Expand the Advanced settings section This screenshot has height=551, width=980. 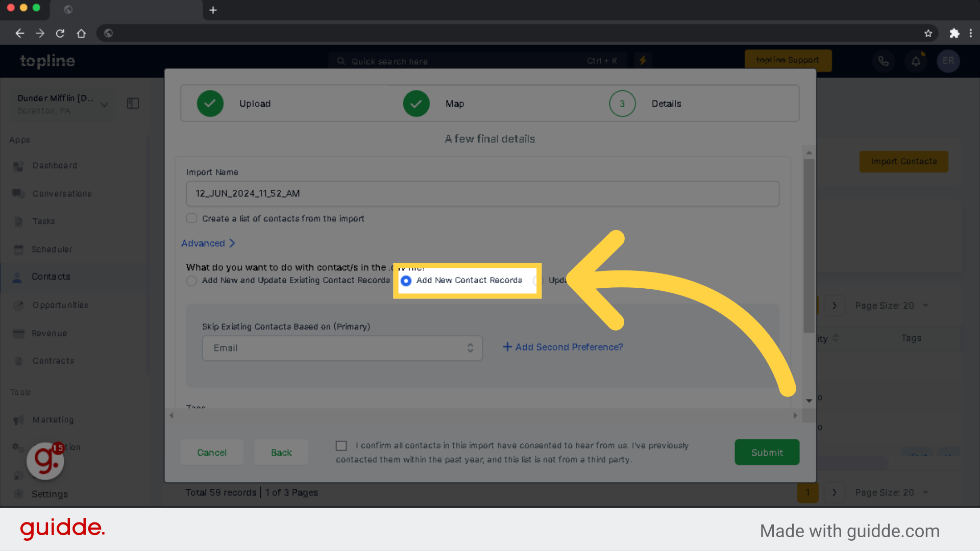pos(209,243)
